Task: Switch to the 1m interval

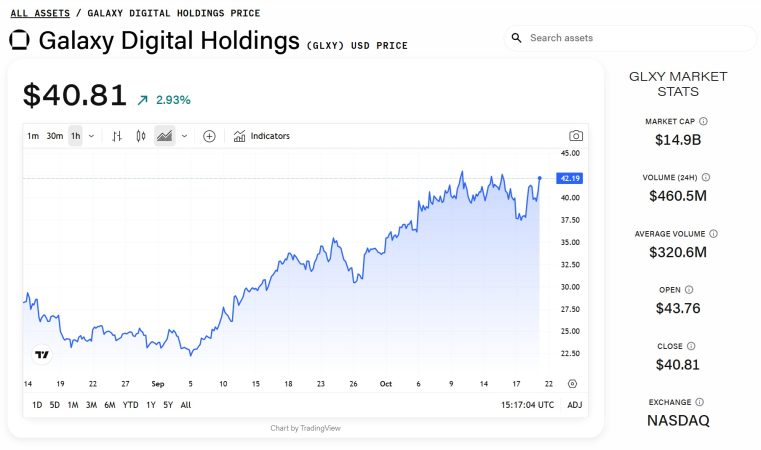Action: (33, 136)
